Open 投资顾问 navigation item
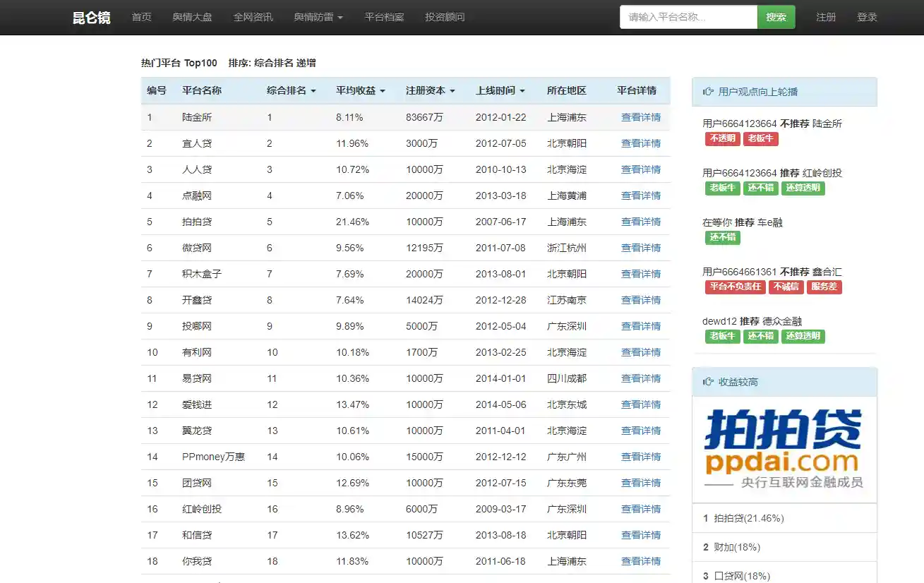 point(445,17)
